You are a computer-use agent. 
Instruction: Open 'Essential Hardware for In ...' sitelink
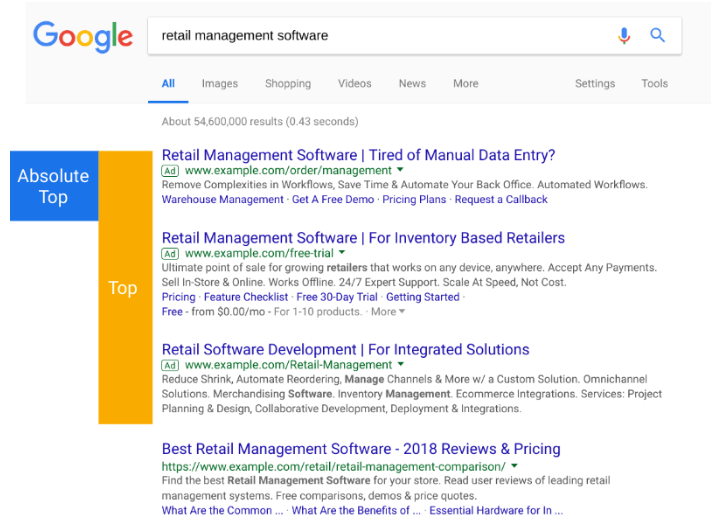(496, 510)
